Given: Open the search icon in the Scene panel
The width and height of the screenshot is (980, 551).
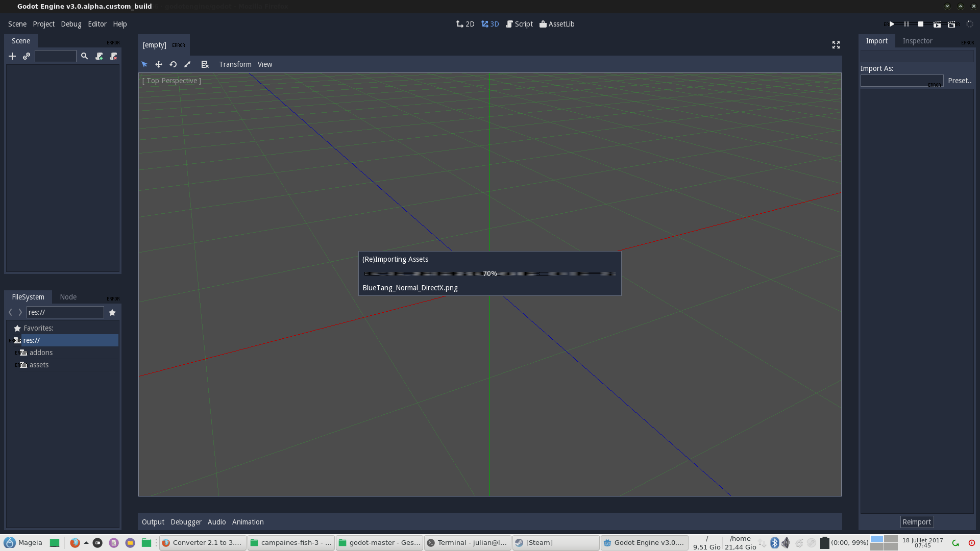Looking at the screenshot, I should coord(85,56).
